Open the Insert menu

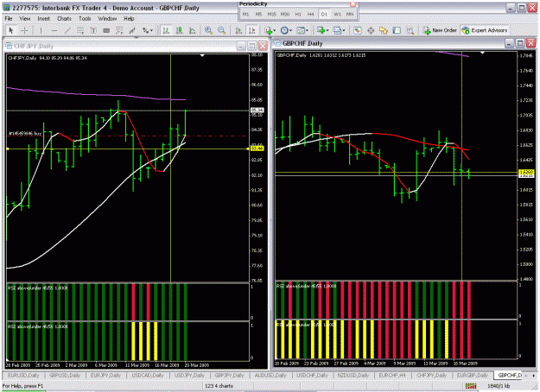pos(44,19)
